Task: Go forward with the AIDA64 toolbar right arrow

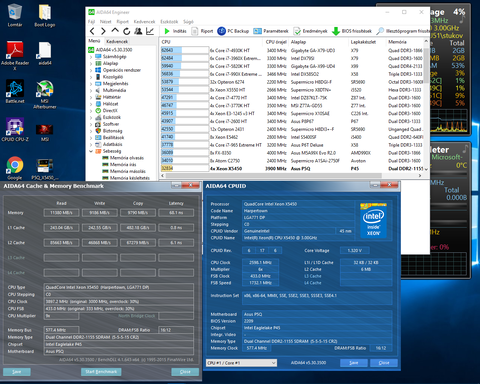Action: coord(103,31)
